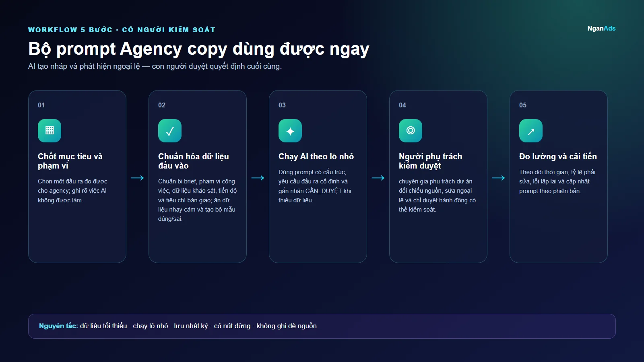644x362 pixels.
Task: Click 'dữ liệu tối thiểu' in principles bar
Action: click(103, 326)
